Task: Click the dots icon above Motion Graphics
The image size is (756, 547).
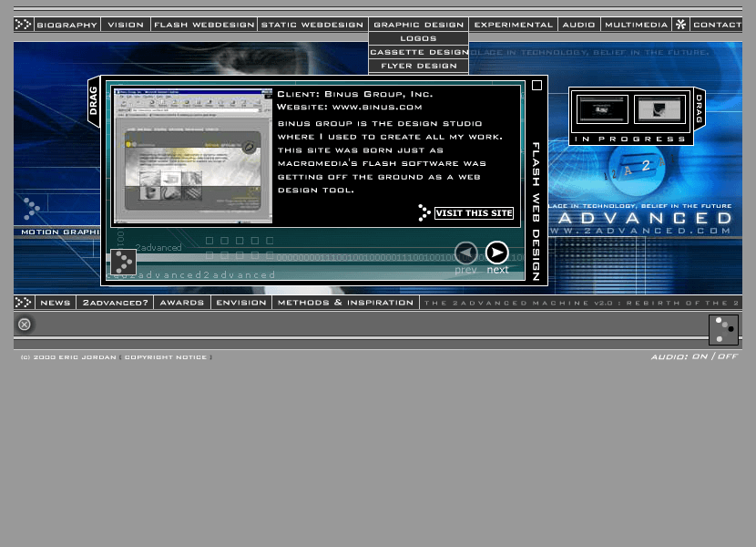Action: (31, 208)
